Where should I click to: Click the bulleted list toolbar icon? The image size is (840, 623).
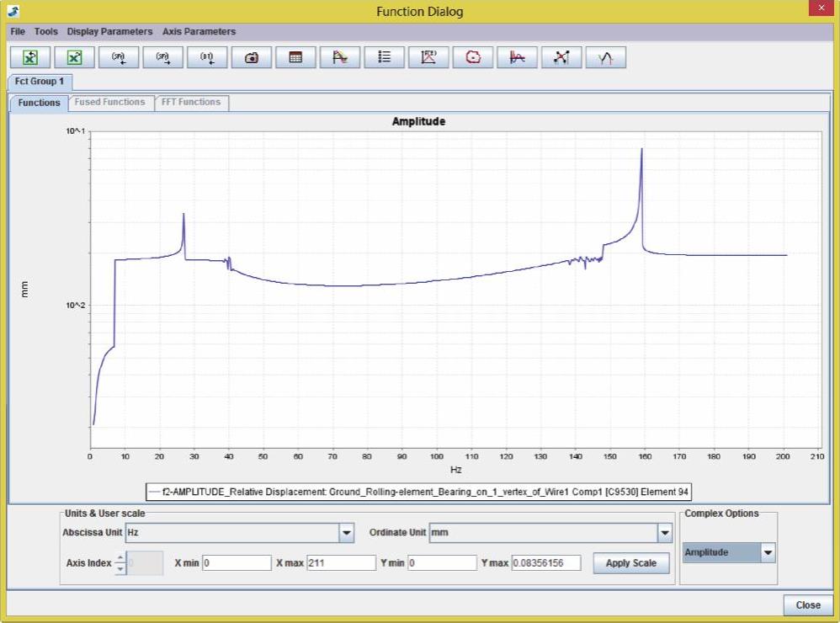click(384, 57)
